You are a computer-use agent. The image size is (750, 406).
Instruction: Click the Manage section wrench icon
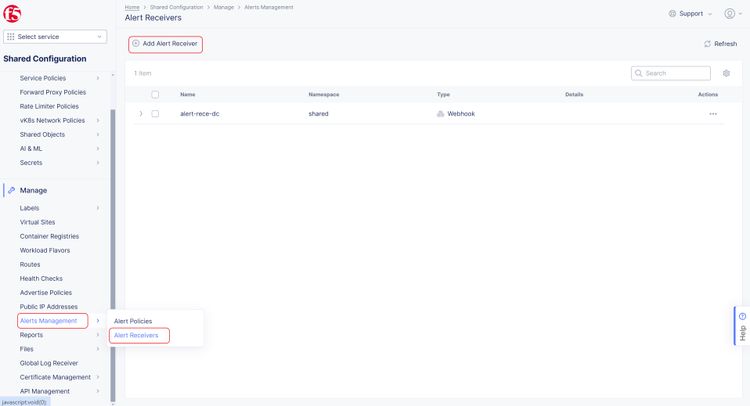click(11, 190)
